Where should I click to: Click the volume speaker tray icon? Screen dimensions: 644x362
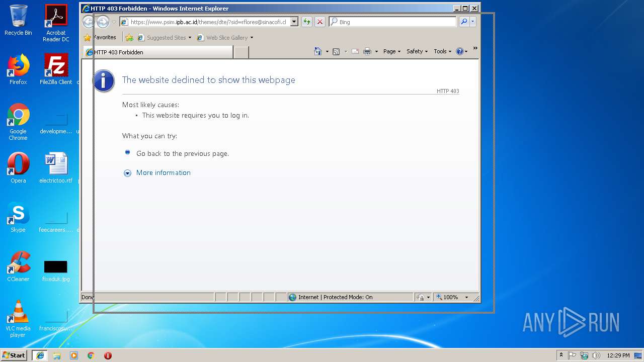click(596, 355)
